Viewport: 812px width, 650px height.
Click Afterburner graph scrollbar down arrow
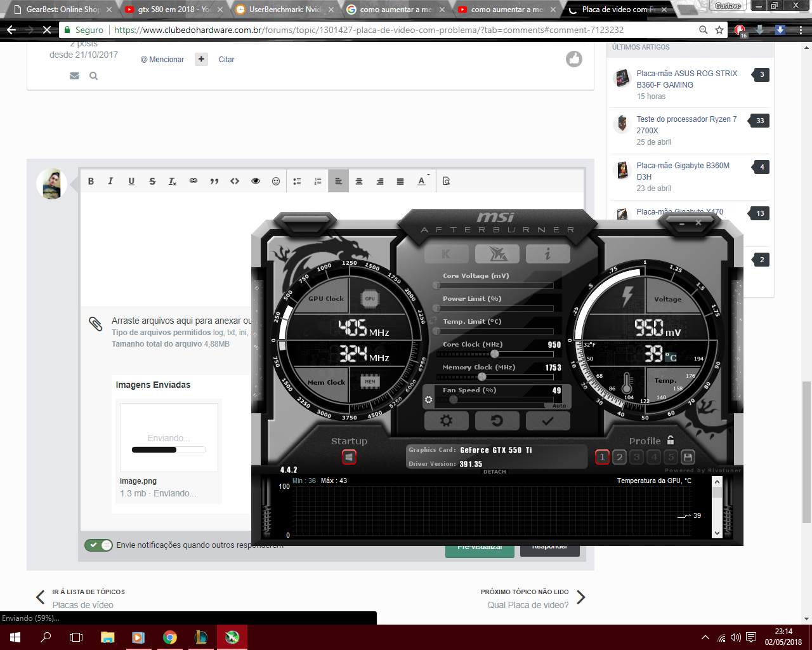pyautogui.click(x=717, y=533)
